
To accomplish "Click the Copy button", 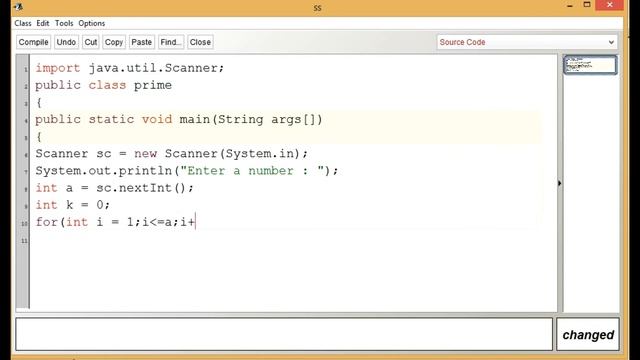I will tap(114, 42).
